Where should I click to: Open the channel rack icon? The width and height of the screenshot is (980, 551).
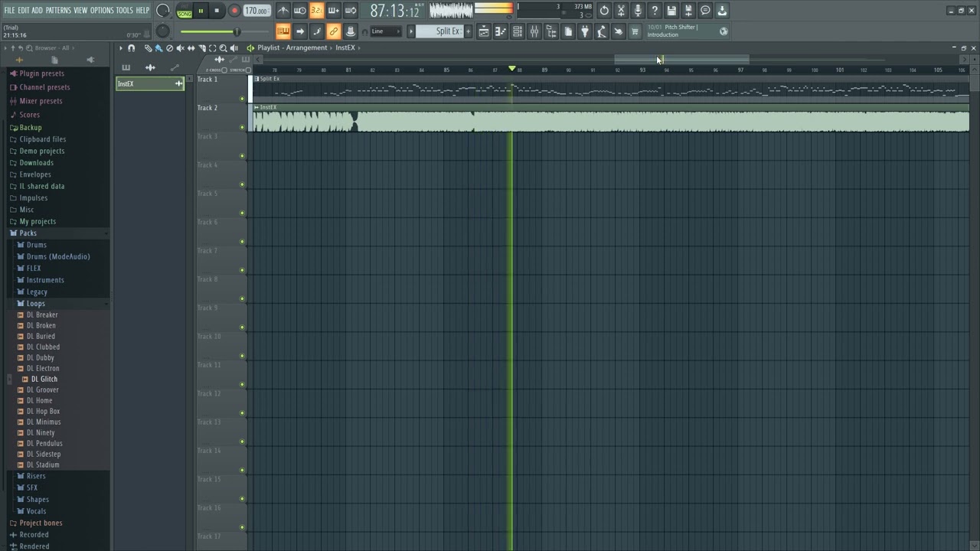[518, 31]
